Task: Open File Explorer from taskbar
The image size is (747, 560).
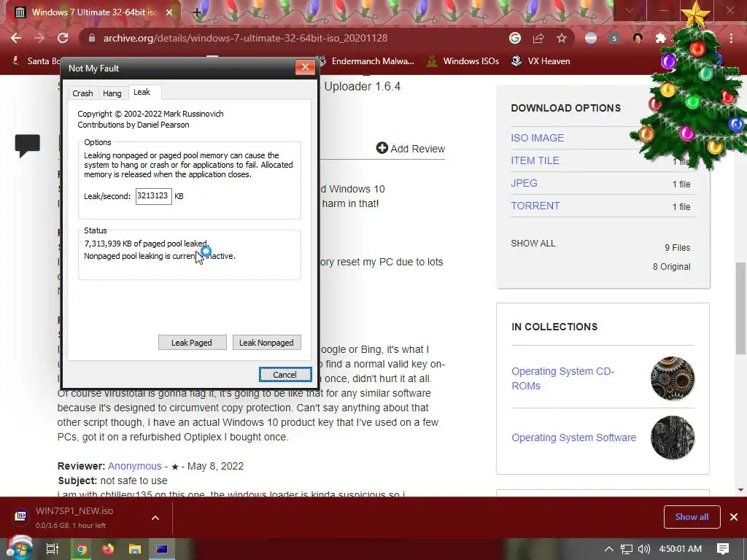Action: pyautogui.click(x=135, y=549)
